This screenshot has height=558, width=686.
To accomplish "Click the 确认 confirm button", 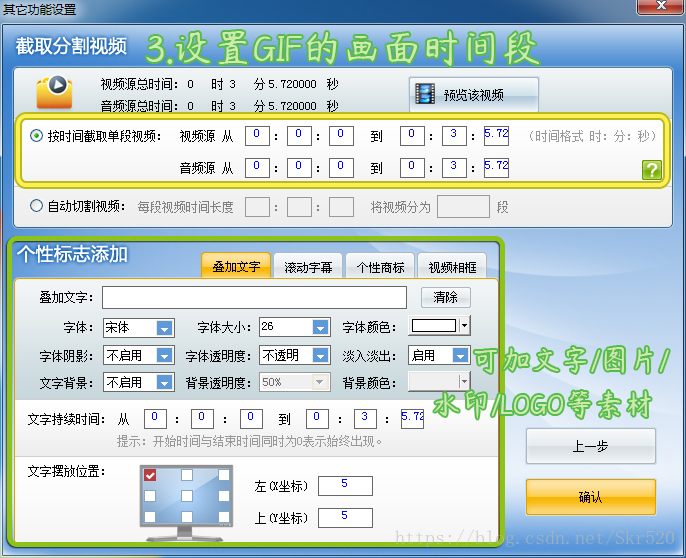I will coord(591,497).
